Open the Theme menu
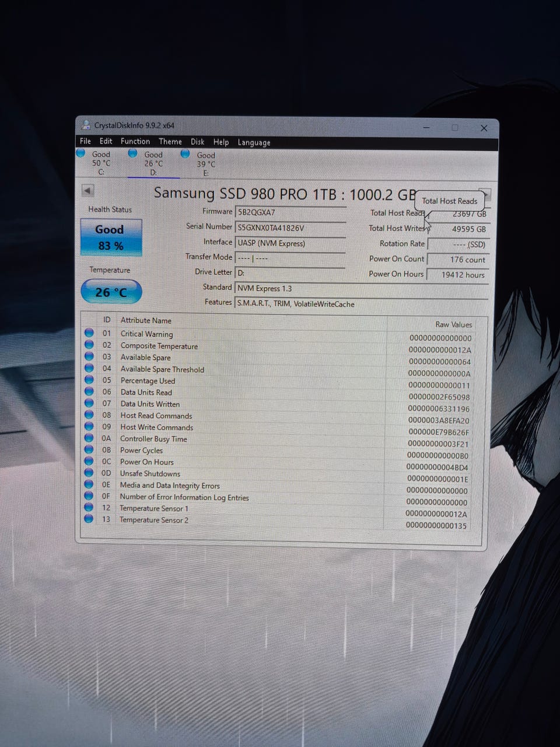This screenshot has height=747, width=560. tap(170, 141)
